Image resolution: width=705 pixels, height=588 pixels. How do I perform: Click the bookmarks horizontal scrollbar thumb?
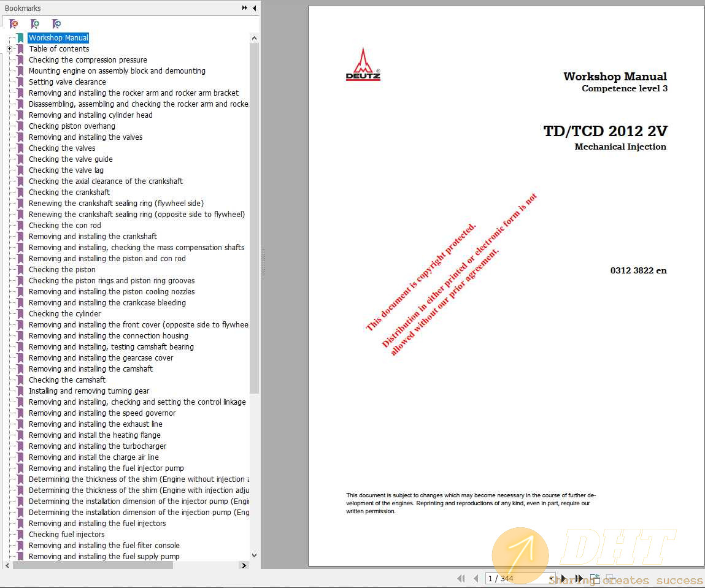[x=93, y=565]
